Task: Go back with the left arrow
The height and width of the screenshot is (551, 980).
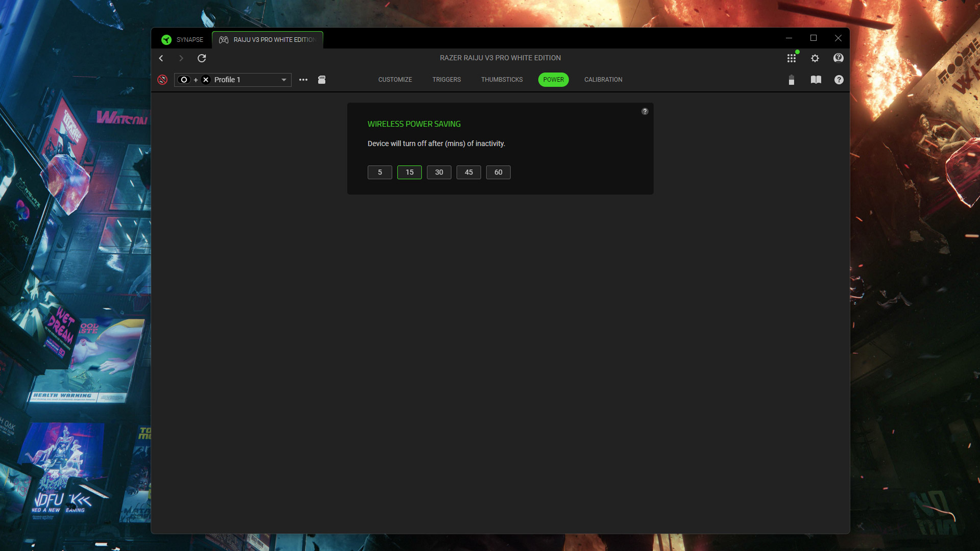Action: [x=161, y=58]
